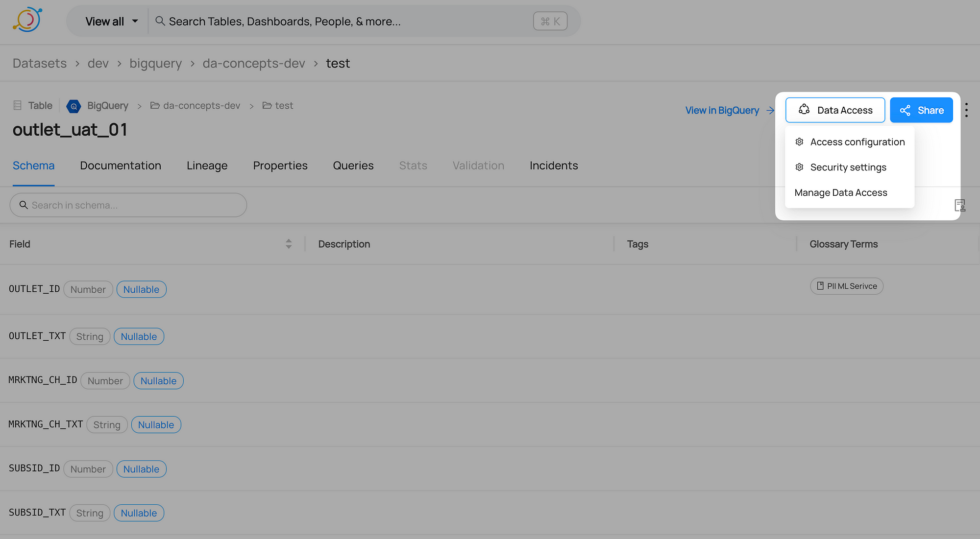Open the bigquery breadcrumb level
The width and height of the screenshot is (980, 539).
[155, 63]
